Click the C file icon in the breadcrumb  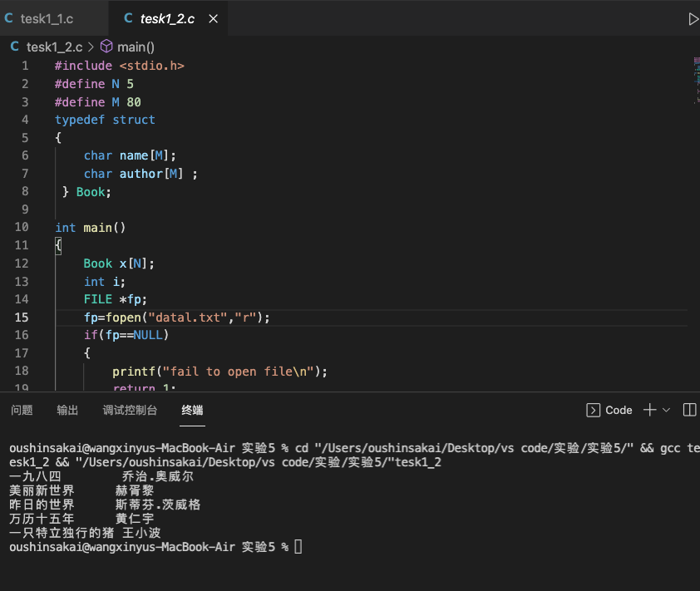[x=14, y=47]
